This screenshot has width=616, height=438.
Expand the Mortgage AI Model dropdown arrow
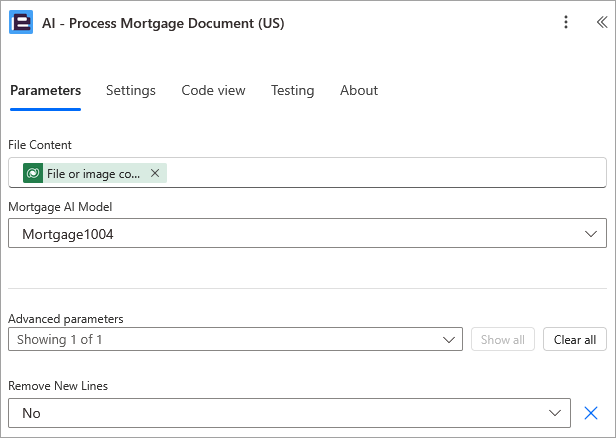pos(590,234)
